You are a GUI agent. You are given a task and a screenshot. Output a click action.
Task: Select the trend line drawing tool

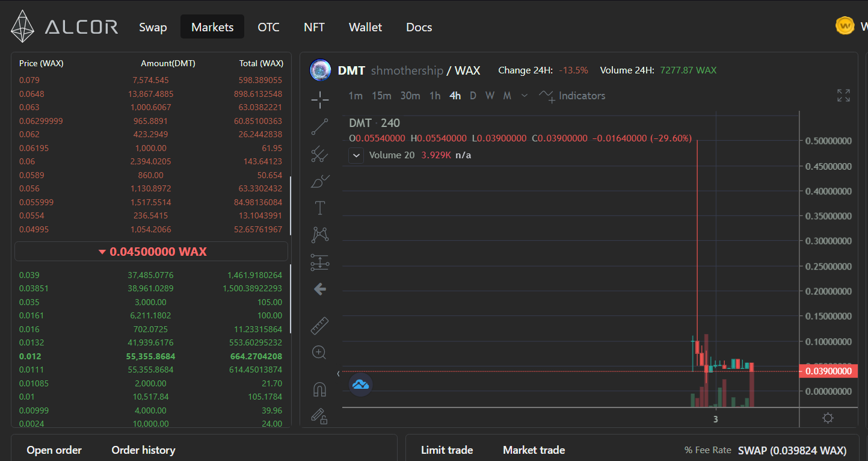320,126
